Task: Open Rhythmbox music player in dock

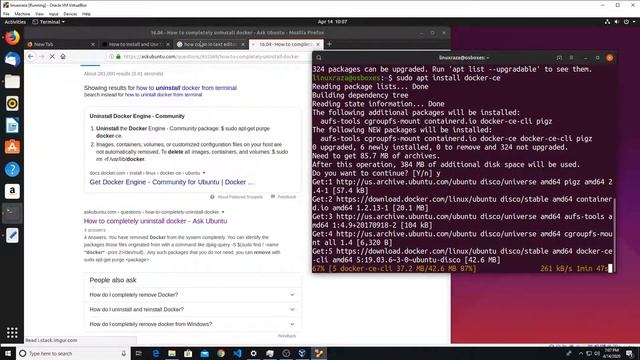Action: click(12, 103)
